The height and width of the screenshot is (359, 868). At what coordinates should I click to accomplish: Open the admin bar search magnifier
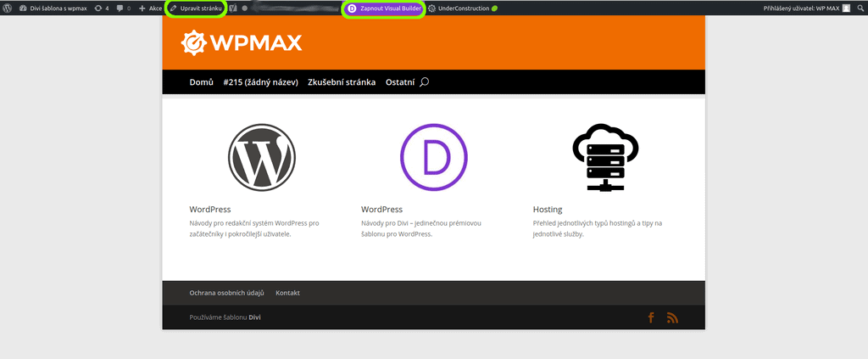860,8
